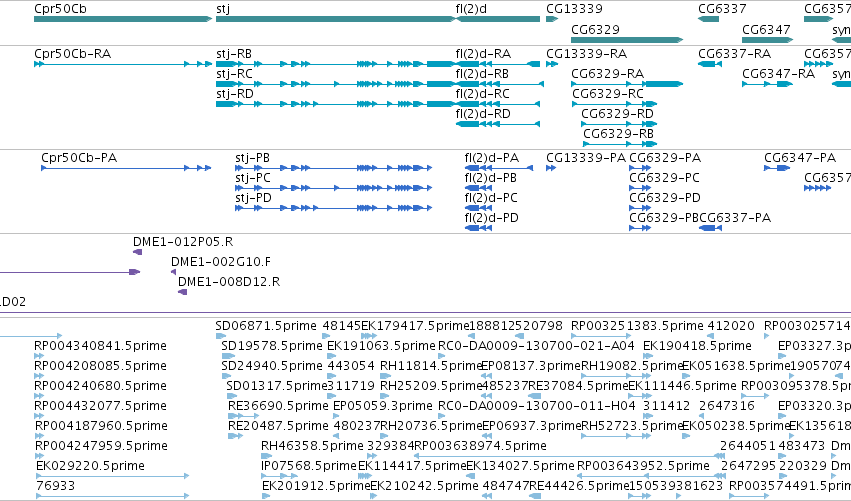Click the fl(2)d-RC transcript label

(x=482, y=94)
